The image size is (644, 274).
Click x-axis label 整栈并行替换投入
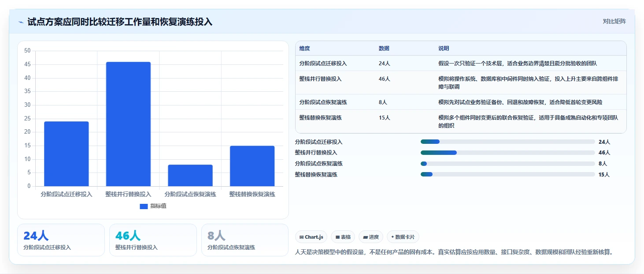pos(128,194)
